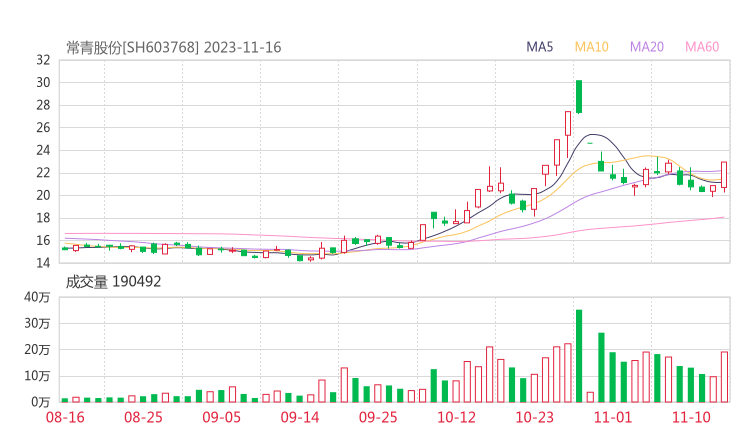Click the price axis value 28

click(43, 105)
